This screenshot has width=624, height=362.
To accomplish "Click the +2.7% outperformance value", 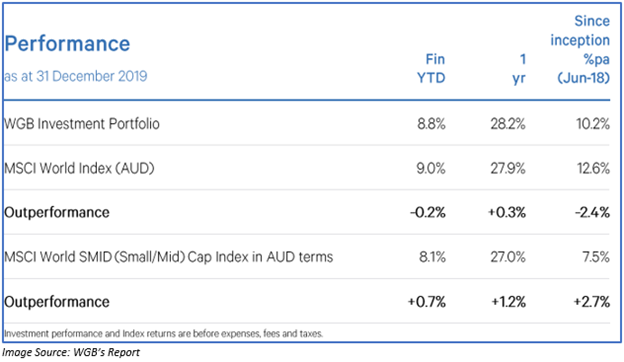I will coord(591,302).
